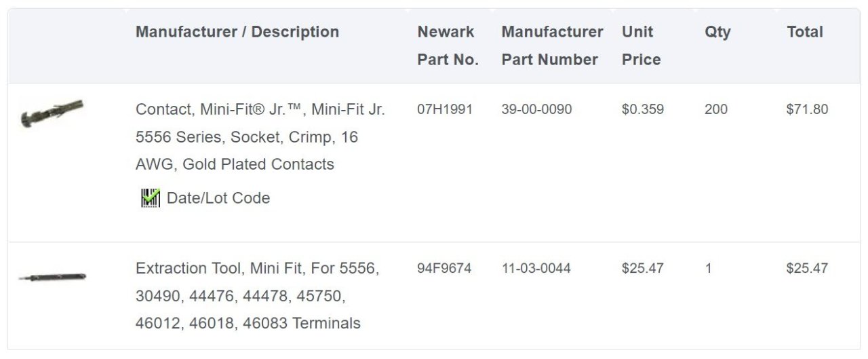Screen dimensions: 868x359
Task: Select Newark part number 94F9674
Action: tap(444, 268)
